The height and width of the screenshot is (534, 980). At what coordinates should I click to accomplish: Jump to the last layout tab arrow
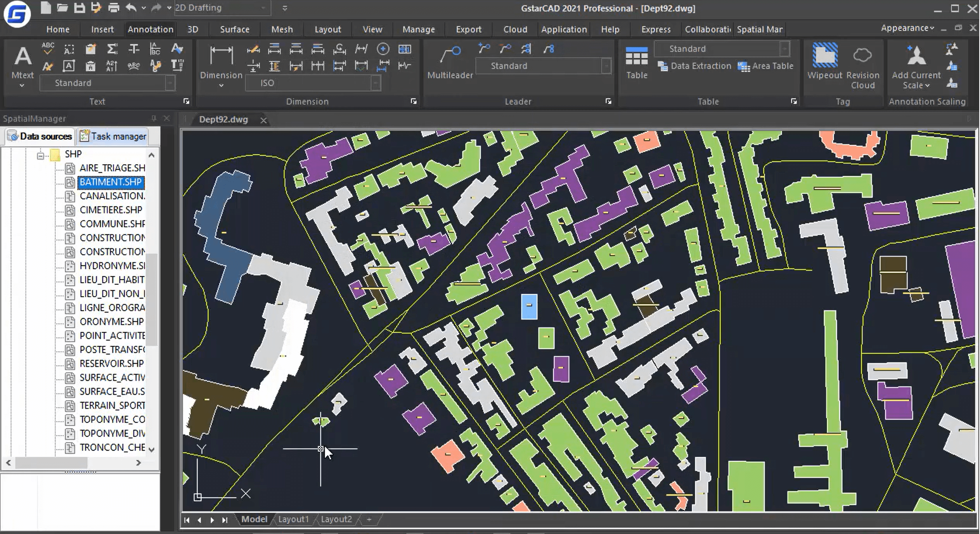click(225, 520)
